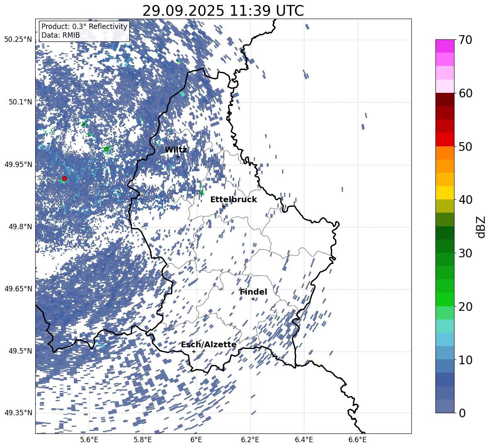This screenshot has height=448, width=491.
Task: Pick the yellow colorbar segment at 40
Action: coord(445,193)
